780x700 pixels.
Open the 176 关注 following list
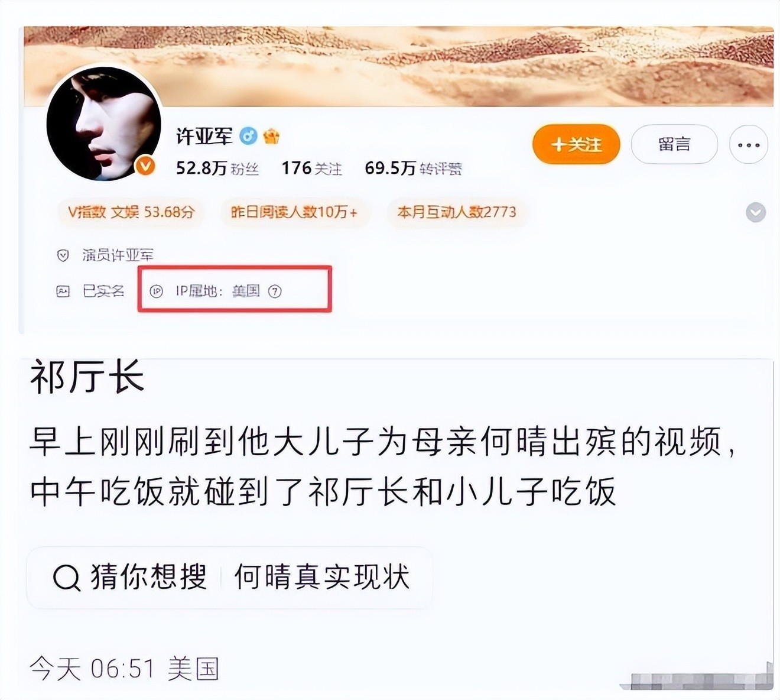coord(311,168)
